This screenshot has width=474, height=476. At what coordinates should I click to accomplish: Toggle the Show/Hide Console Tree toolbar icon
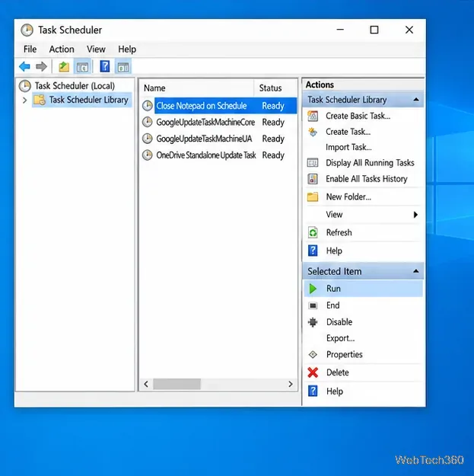[82, 67]
